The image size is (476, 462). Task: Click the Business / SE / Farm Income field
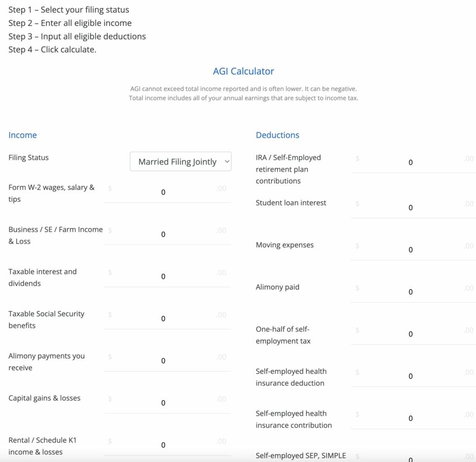point(163,235)
